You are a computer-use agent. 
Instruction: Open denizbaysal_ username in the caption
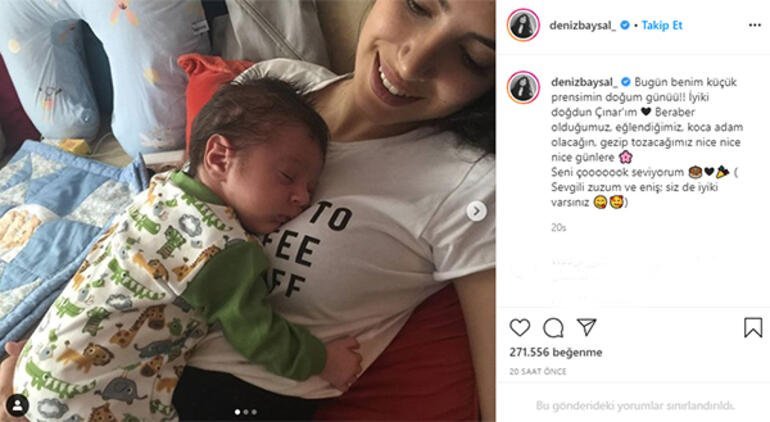click(584, 82)
